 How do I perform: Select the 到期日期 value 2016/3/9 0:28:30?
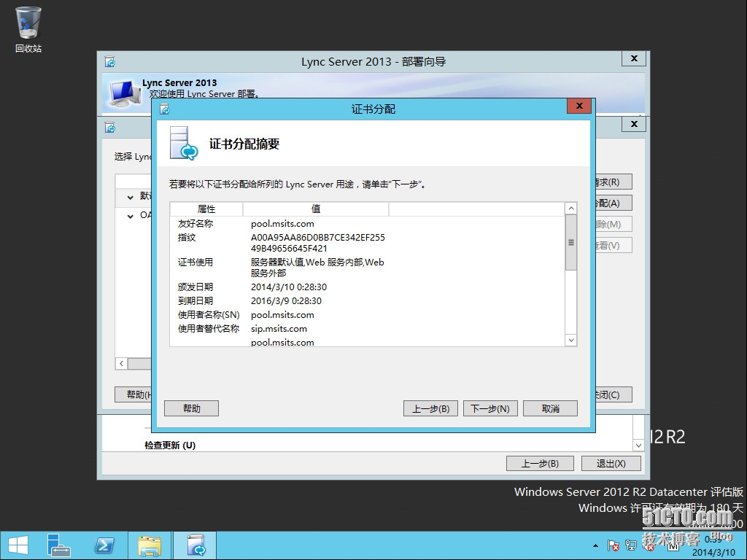(286, 301)
